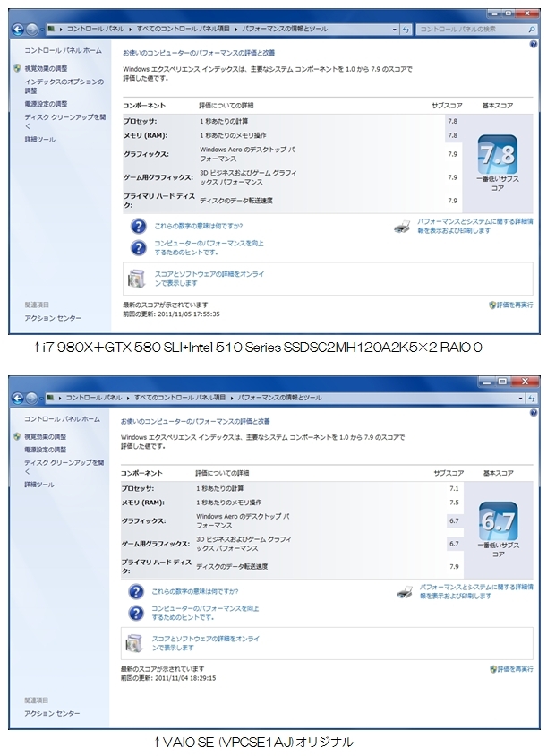Click the printer icon in the top window
Screen dimensions: 547x756
click(402, 227)
